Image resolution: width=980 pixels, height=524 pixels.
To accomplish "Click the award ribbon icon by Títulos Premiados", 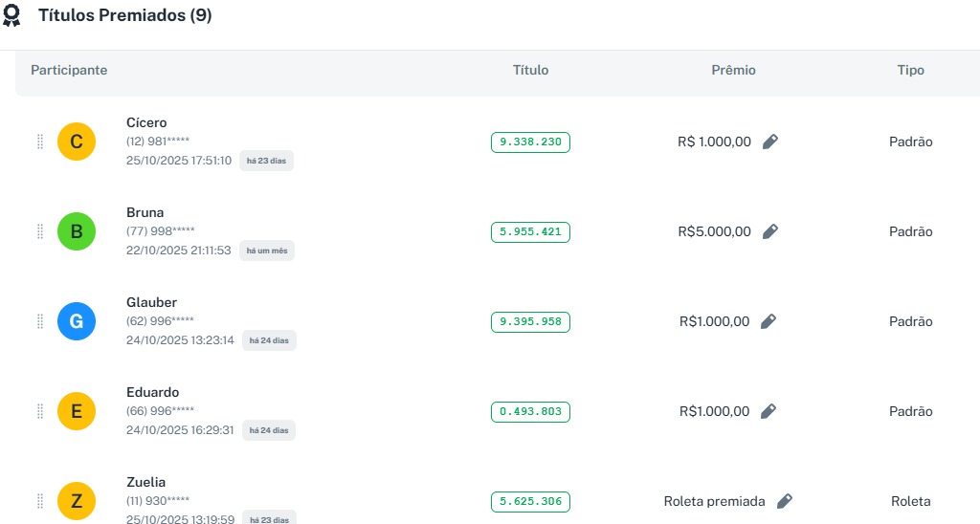I will click(x=11, y=16).
